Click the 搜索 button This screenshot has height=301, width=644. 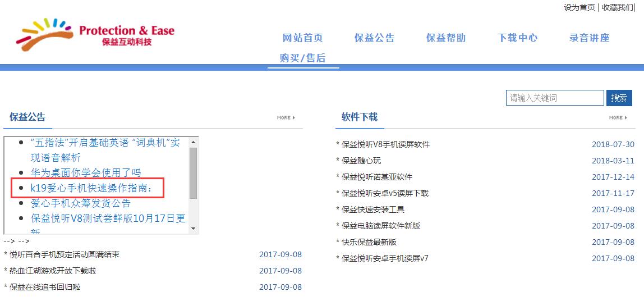point(619,98)
